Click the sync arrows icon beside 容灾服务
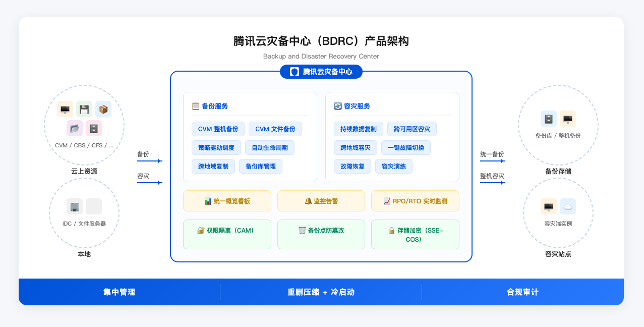The image size is (644, 327). 338,106
